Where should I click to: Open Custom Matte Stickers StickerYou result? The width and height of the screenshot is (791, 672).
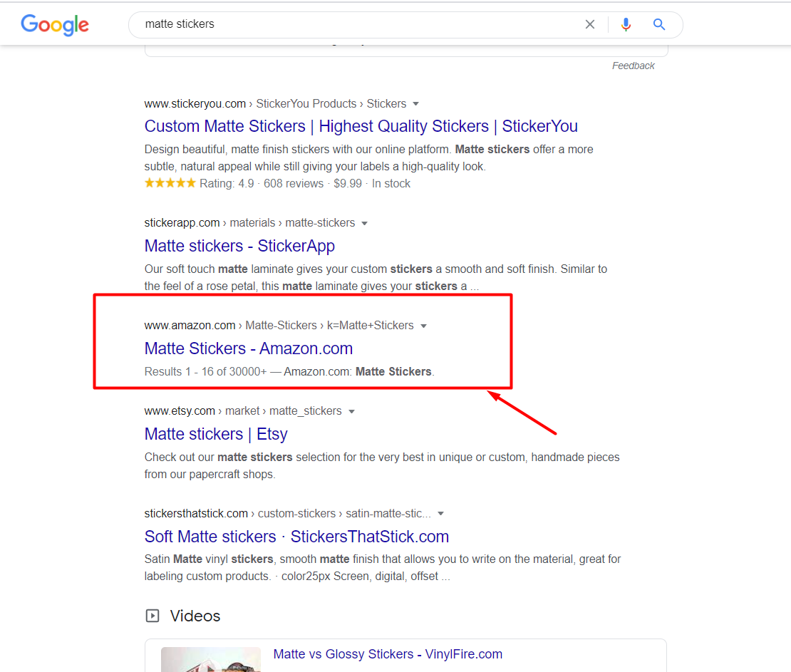click(x=361, y=126)
